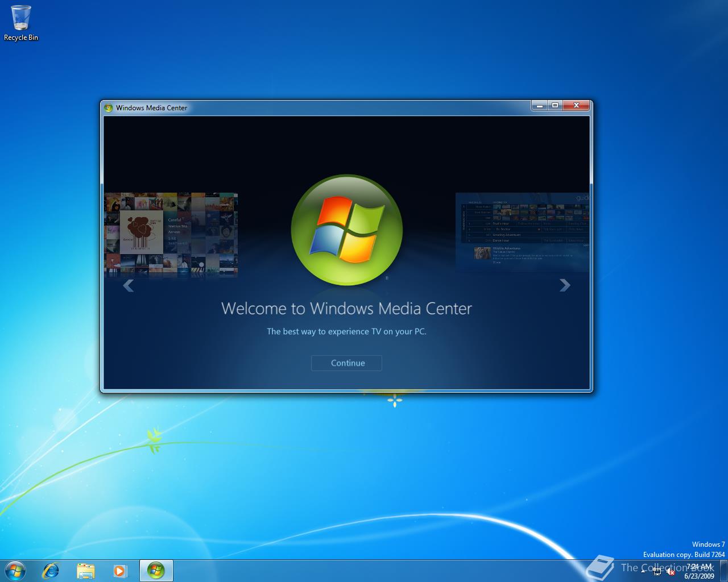Open Windows Explorer folder from taskbar
This screenshot has width=728, height=582.
(x=86, y=571)
